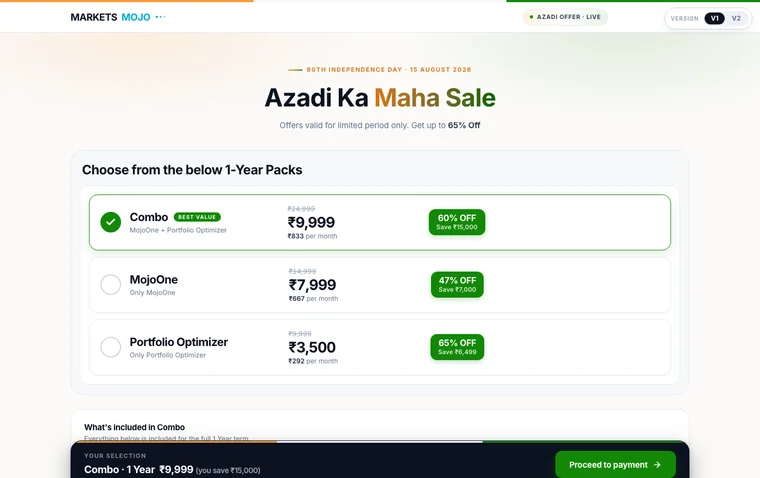Click Proceed to payment button
This screenshot has height=478, width=760.
(615, 464)
